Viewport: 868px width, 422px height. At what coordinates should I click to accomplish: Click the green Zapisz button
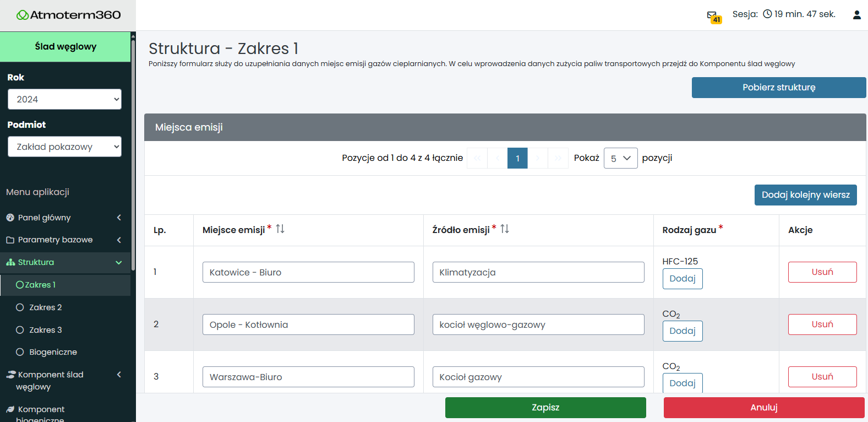[545, 408]
